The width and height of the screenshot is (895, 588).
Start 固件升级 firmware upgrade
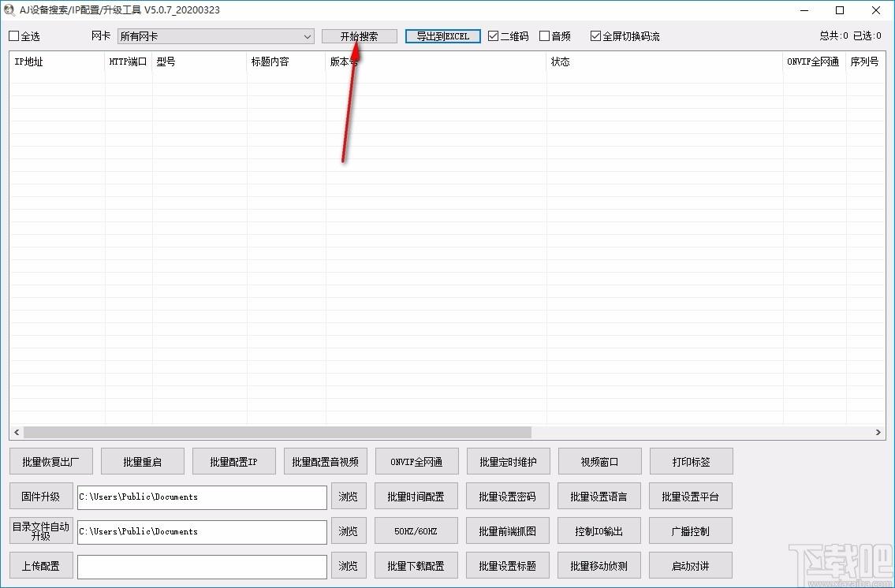[x=41, y=497]
